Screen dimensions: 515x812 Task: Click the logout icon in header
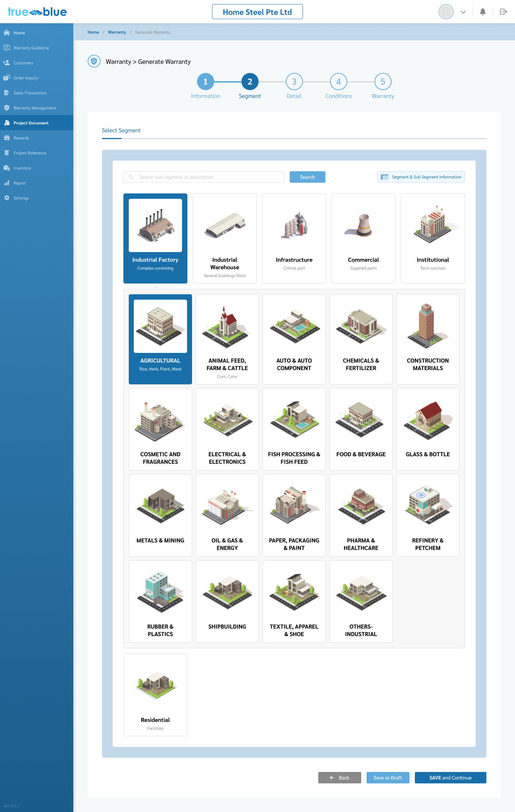(x=503, y=12)
